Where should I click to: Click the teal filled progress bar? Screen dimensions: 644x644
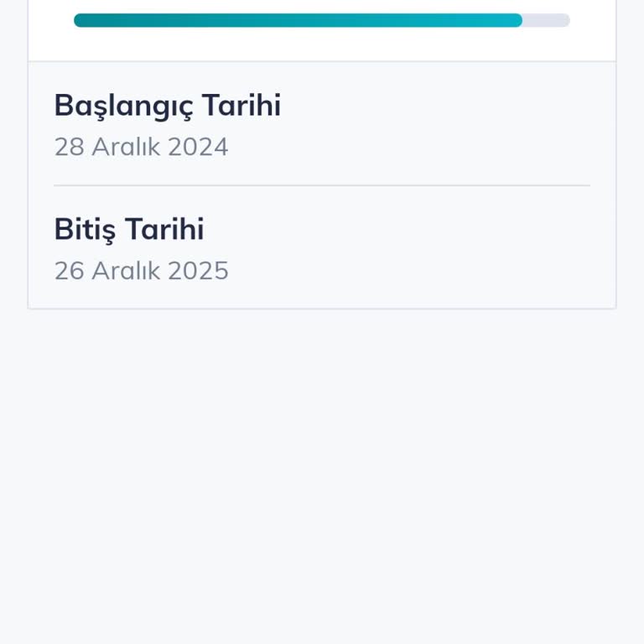coord(298,20)
